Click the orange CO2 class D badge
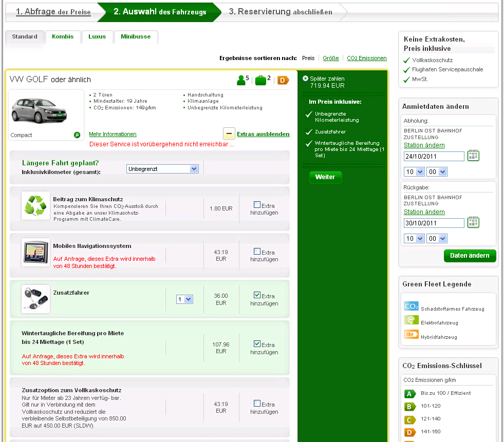Screen dimensions: 504x442 tap(283, 80)
